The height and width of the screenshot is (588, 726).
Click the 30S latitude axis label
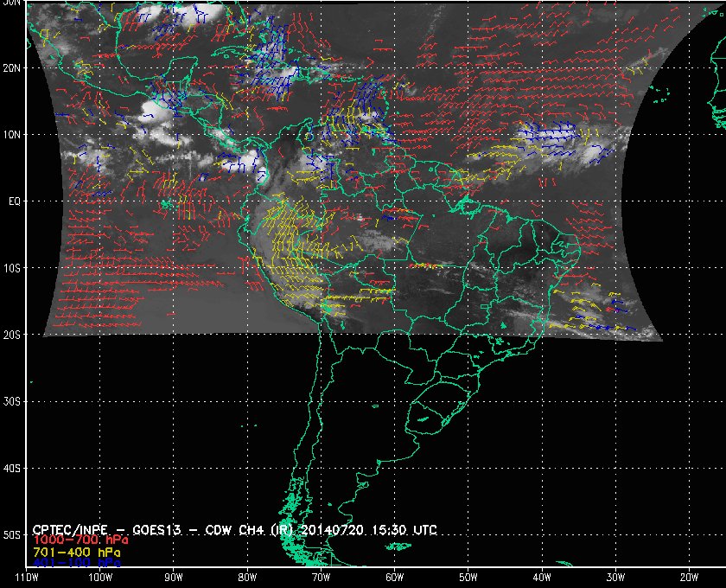[12, 401]
